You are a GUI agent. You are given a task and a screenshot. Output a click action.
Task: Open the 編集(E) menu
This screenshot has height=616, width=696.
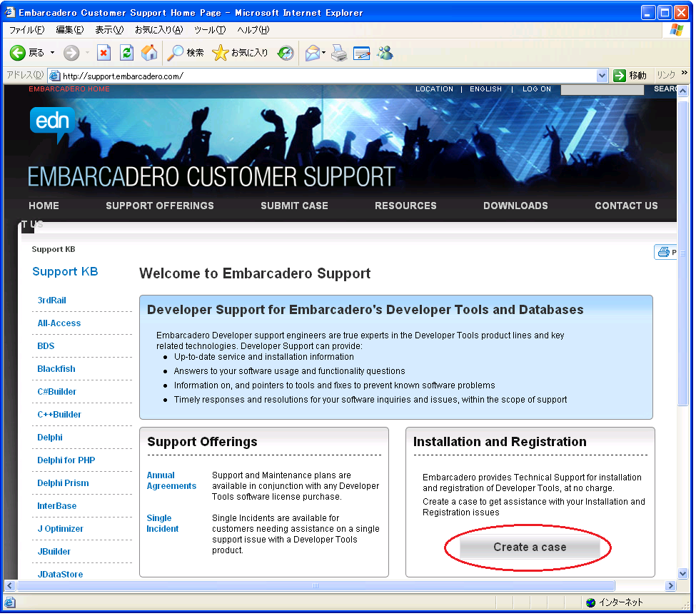pyautogui.click(x=70, y=30)
